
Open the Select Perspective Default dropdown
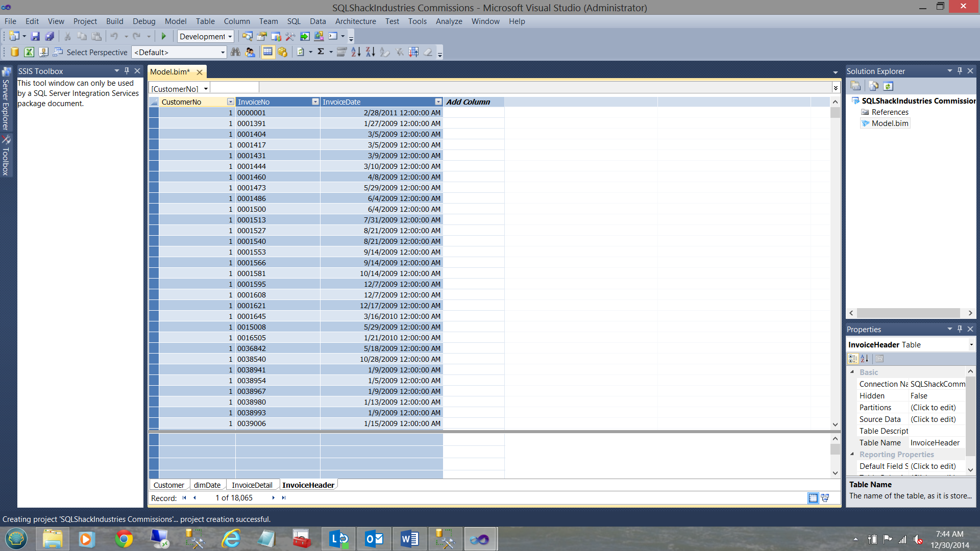[223, 53]
